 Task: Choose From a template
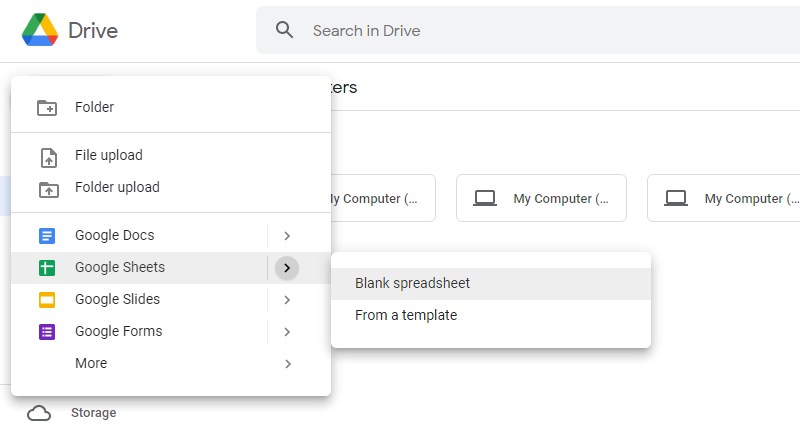click(x=406, y=315)
